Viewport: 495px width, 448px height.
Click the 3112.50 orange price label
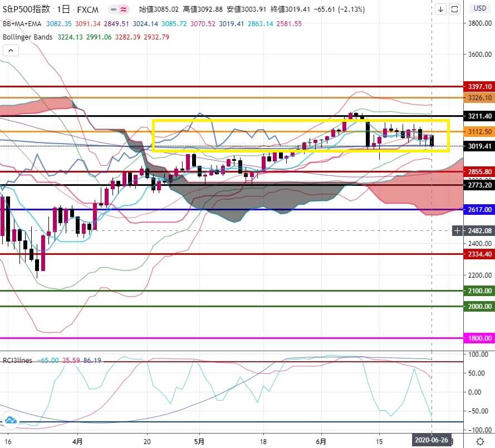pyautogui.click(x=479, y=131)
